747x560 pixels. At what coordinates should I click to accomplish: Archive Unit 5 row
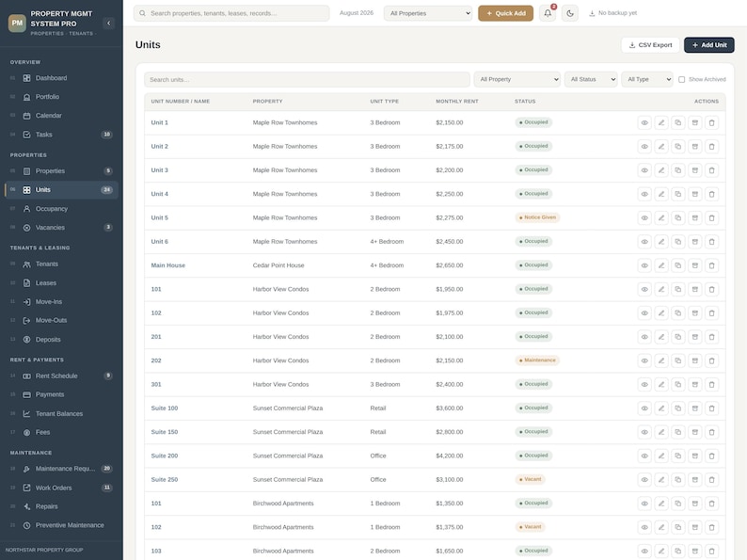[x=695, y=218]
